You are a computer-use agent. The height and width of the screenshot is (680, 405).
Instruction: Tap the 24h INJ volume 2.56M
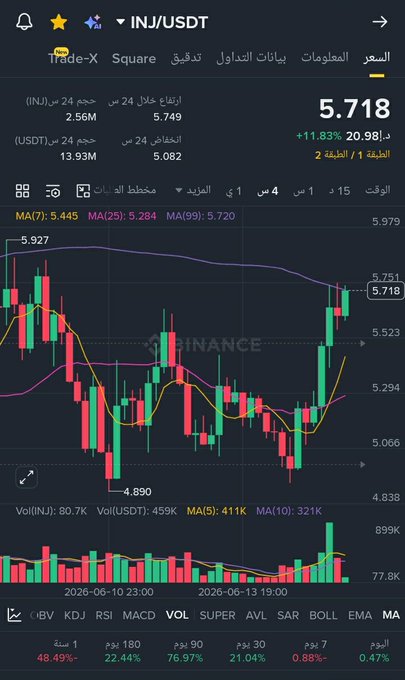(x=81, y=117)
